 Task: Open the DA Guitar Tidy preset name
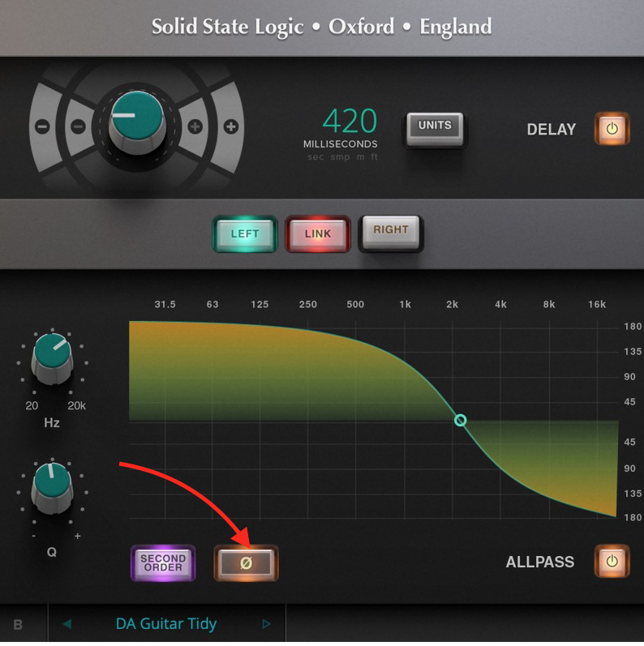[166, 624]
